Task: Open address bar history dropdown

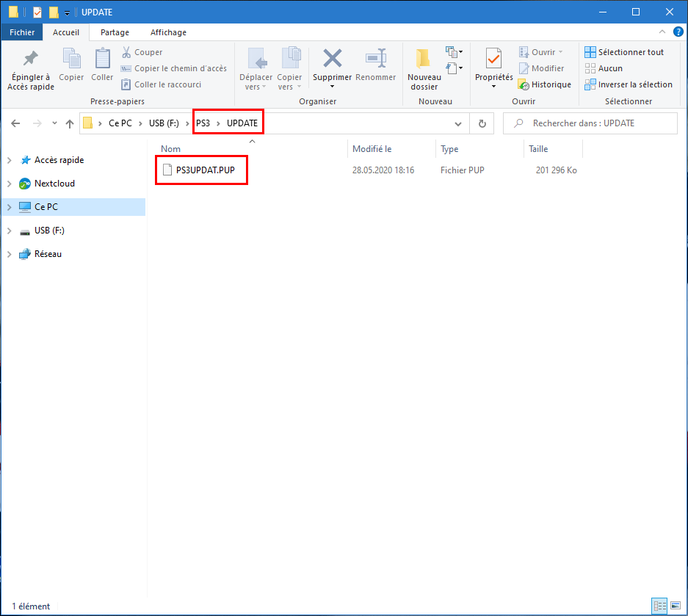Action: pyautogui.click(x=458, y=124)
